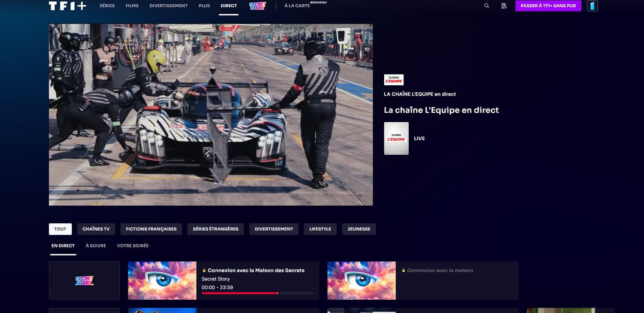Select the Divertissement filter chip
This screenshot has height=313, width=644.
pyautogui.click(x=274, y=229)
